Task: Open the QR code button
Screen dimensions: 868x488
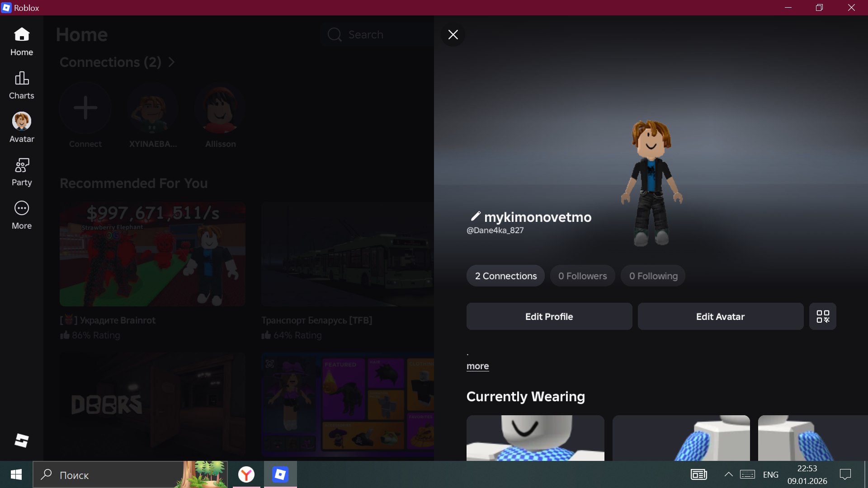Action: pyautogui.click(x=822, y=316)
